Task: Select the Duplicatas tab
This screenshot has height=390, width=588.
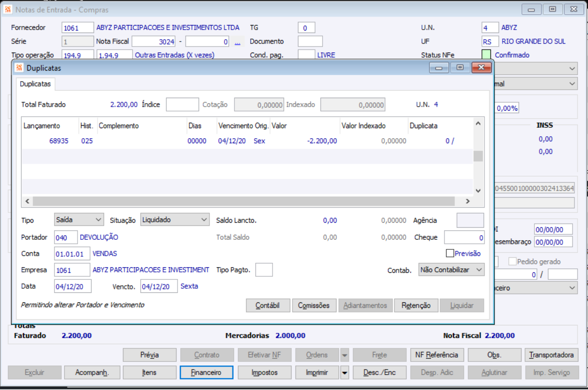Action: click(35, 84)
